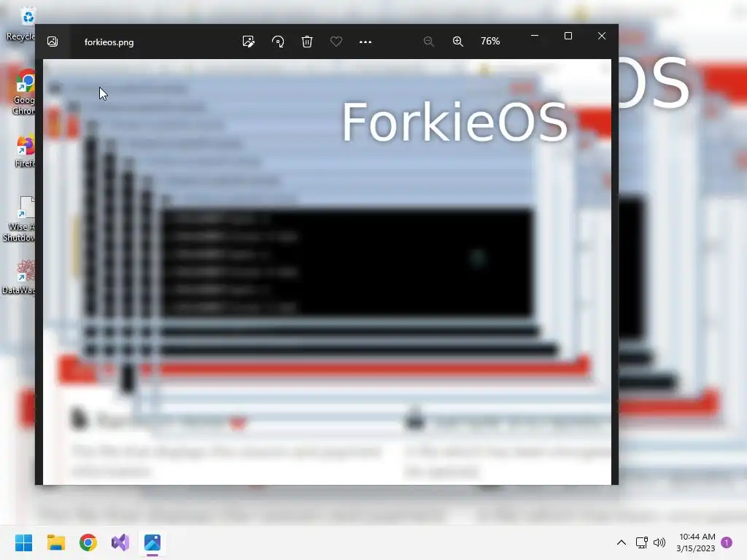Screen dimensions: 747x560
Task: Select Wise Auto Shutdown desktop shortcut
Action: tap(19, 219)
